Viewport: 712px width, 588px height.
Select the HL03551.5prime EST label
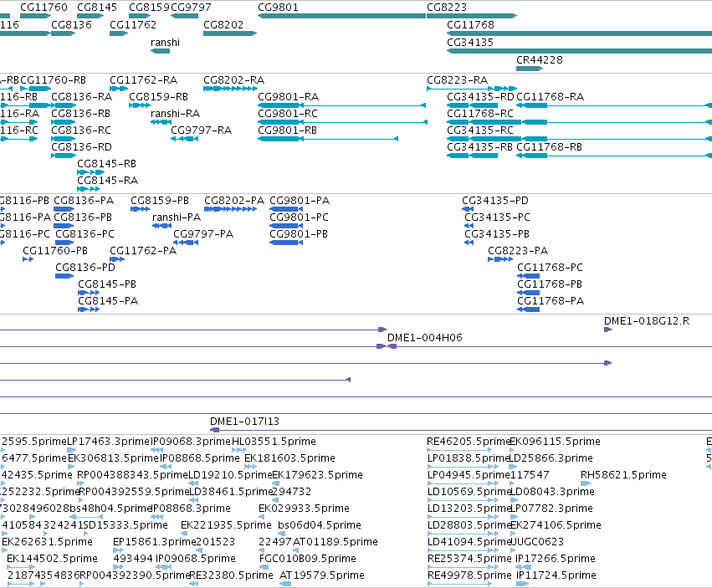[274, 442]
